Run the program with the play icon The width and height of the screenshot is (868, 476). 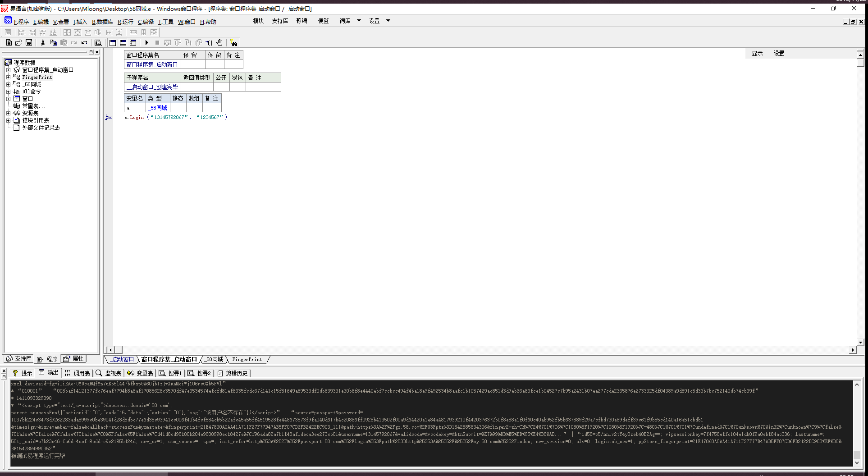(146, 42)
